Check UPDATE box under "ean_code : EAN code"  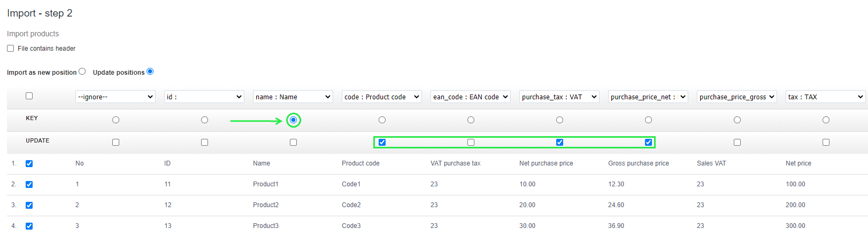click(471, 143)
